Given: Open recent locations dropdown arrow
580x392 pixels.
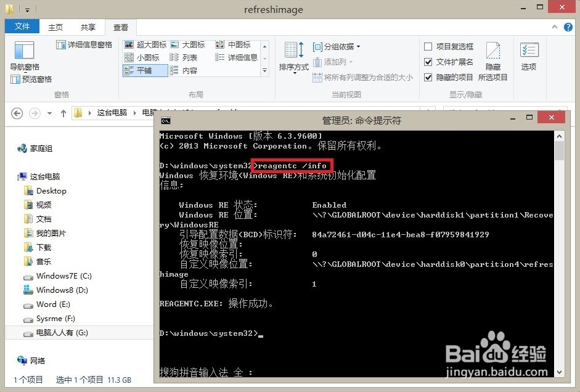Looking at the screenshot, I should coord(49,113).
